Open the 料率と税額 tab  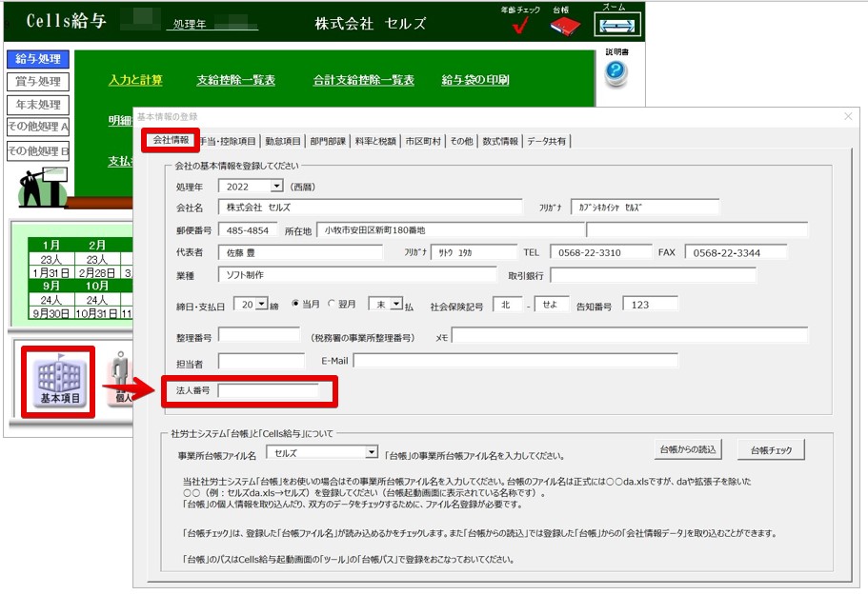[374, 141]
